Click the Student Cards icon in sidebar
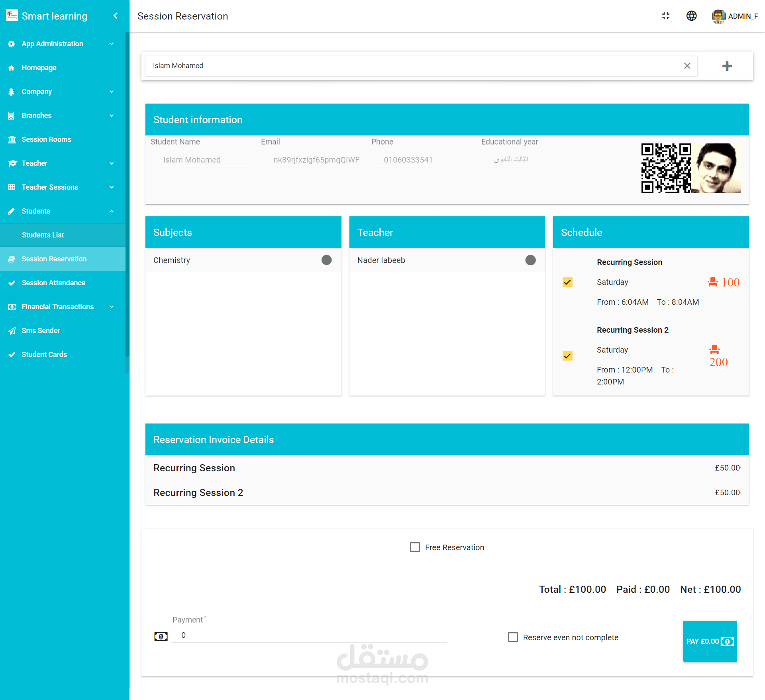The image size is (765, 700). click(12, 354)
